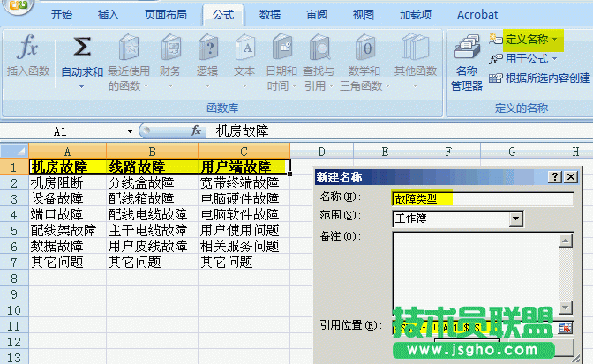Click the Formulas (公式) tab
Screen dimensions: 593x364
tap(223, 15)
